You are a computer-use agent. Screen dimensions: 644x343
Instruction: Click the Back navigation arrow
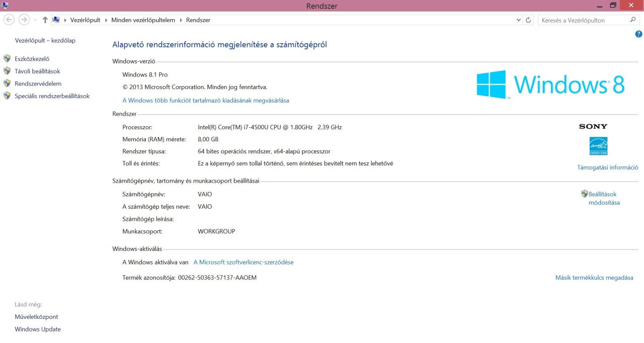point(9,20)
